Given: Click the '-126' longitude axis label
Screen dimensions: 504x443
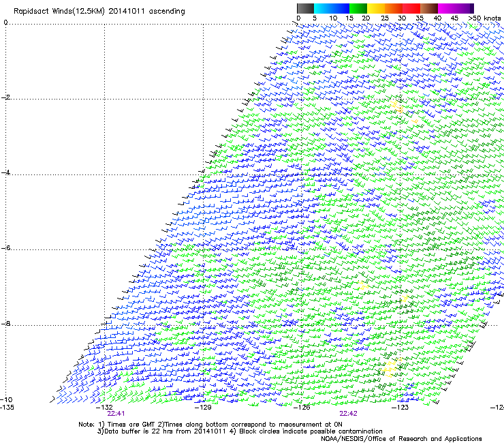Looking at the screenshot, I should point(302,408).
